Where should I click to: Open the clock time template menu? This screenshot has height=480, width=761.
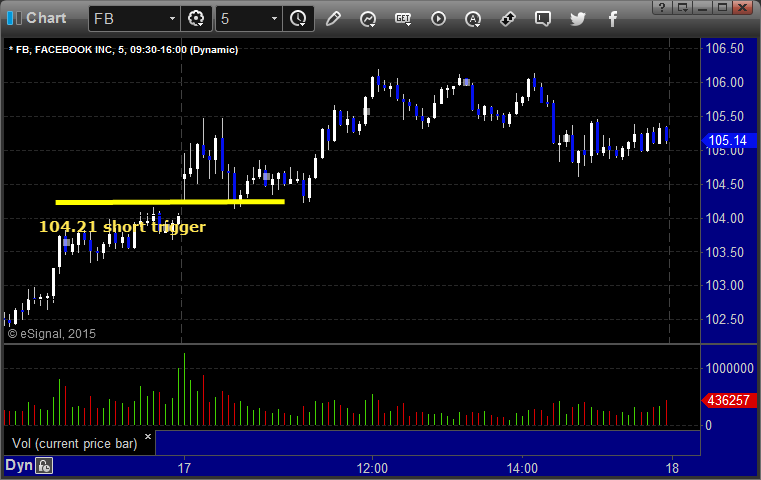pyautogui.click(x=298, y=19)
